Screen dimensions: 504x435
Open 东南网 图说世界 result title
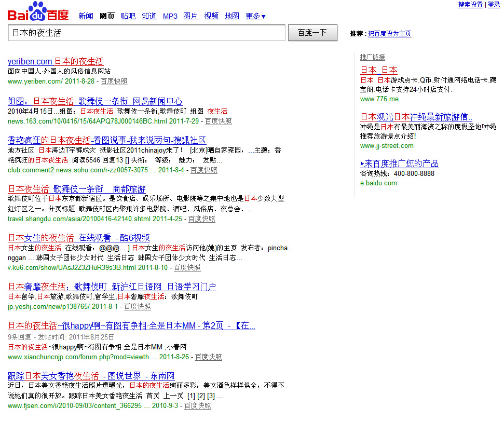[91, 376]
